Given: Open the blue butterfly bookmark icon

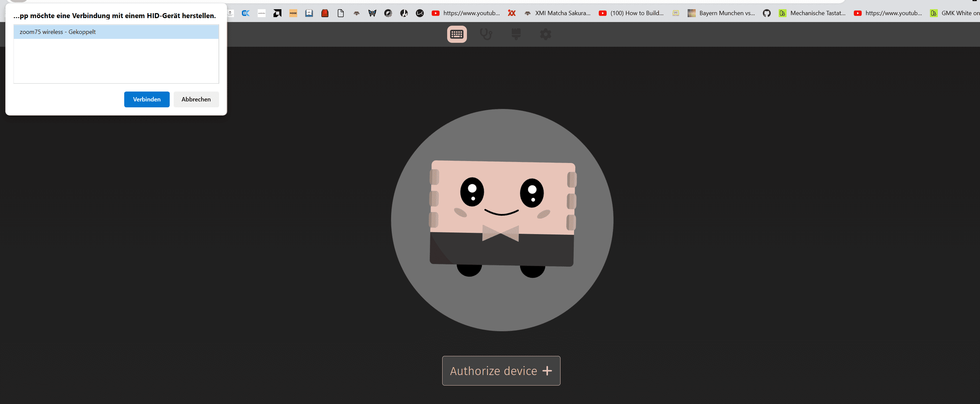Looking at the screenshot, I should (x=372, y=13).
